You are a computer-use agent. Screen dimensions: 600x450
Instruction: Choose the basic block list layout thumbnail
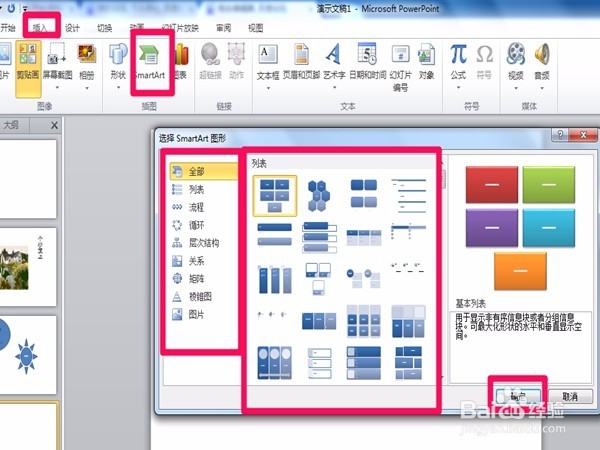[274, 196]
